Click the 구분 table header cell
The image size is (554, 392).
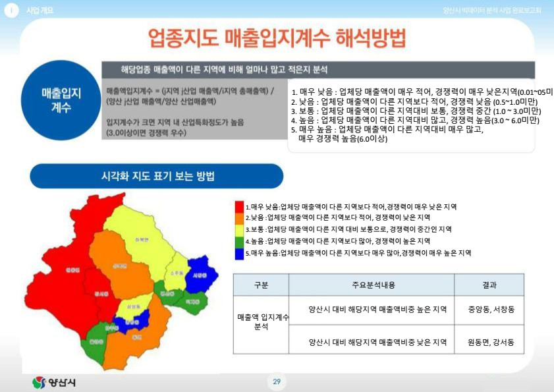pyautogui.click(x=261, y=285)
